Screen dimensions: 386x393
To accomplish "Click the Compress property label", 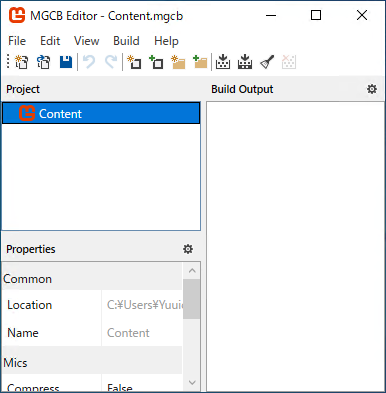I will [33, 388].
